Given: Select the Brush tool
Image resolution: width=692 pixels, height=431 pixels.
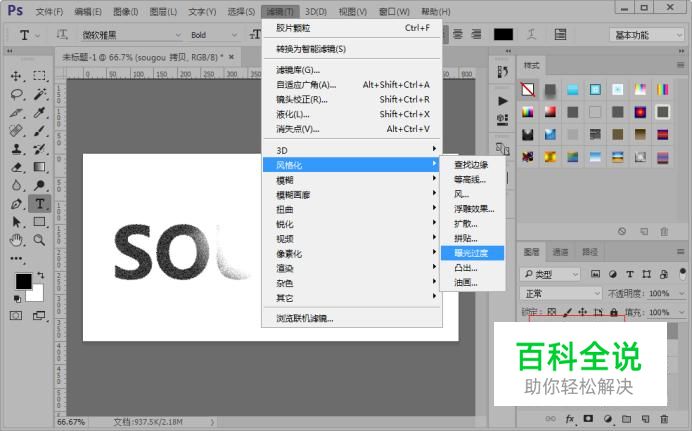Looking at the screenshot, I should (39, 131).
